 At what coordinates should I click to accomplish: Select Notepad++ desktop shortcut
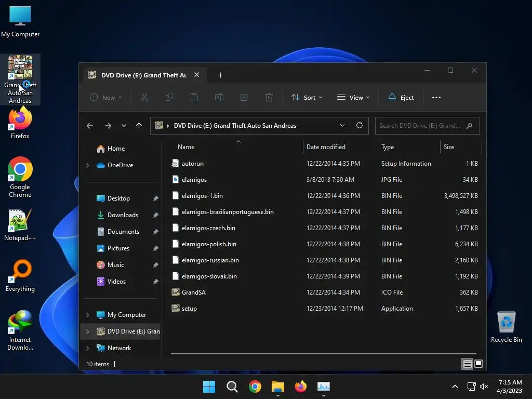pos(20,225)
